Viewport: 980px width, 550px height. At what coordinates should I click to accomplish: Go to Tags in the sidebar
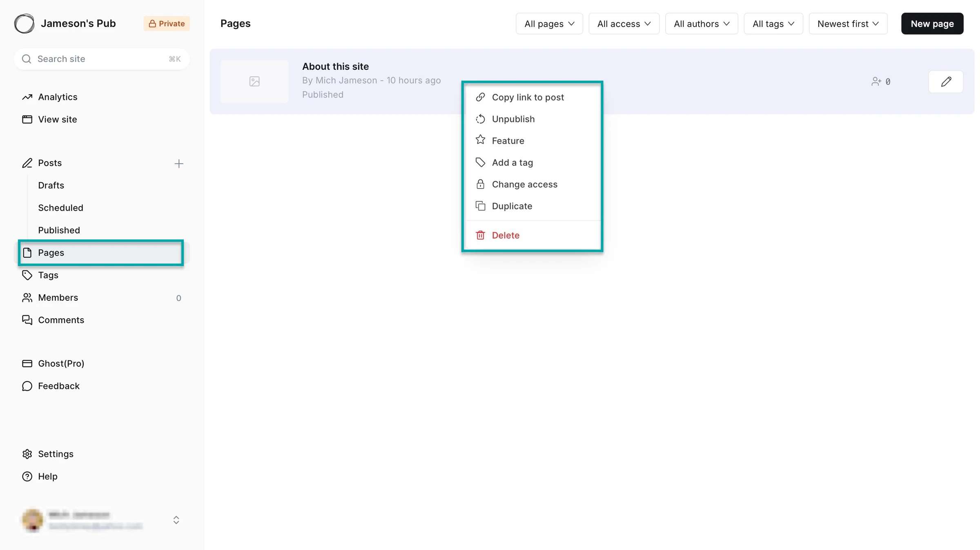tap(40, 275)
